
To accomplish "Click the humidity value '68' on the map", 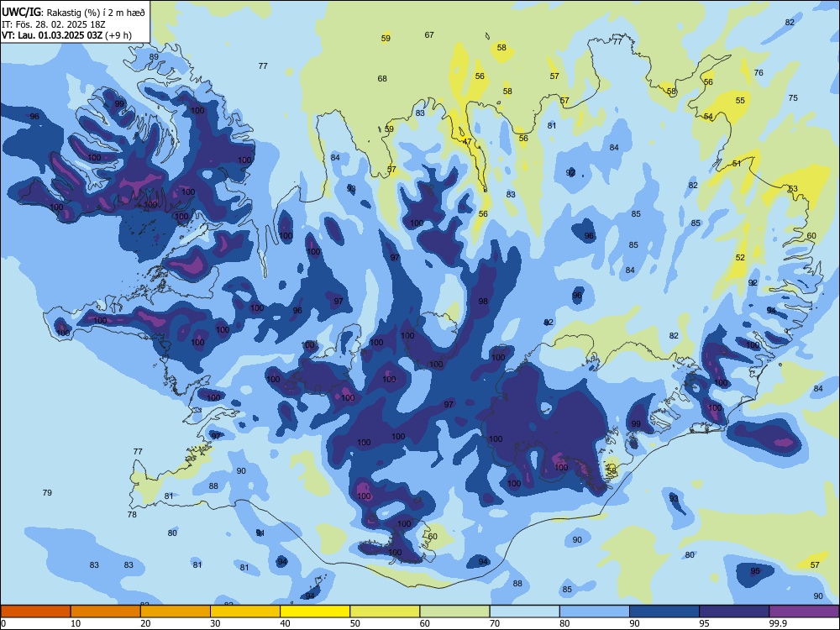I will (382, 79).
